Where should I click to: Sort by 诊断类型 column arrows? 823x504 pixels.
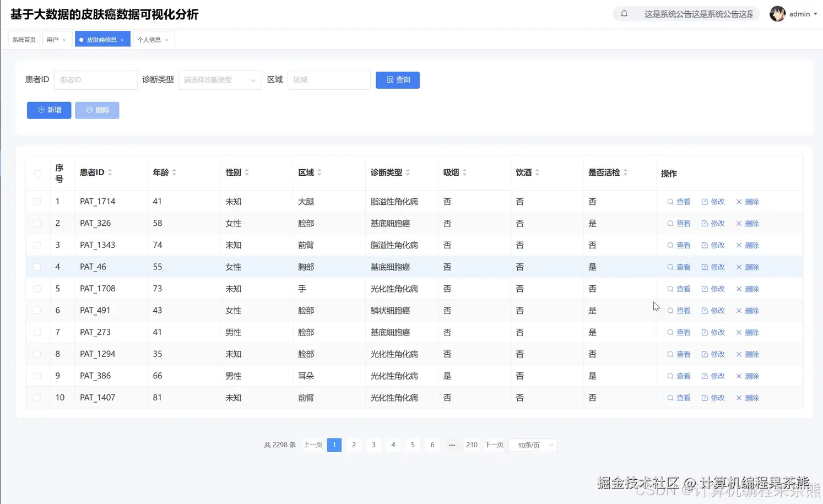coord(408,172)
